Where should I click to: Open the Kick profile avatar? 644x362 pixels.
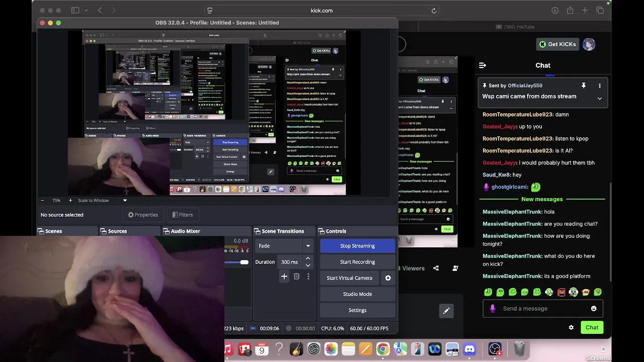pos(589,44)
